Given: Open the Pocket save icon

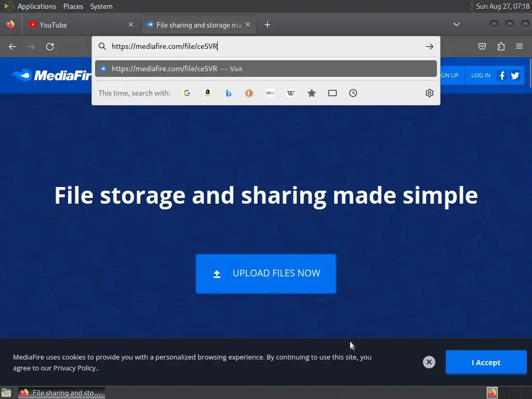Looking at the screenshot, I should click(482, 46).
